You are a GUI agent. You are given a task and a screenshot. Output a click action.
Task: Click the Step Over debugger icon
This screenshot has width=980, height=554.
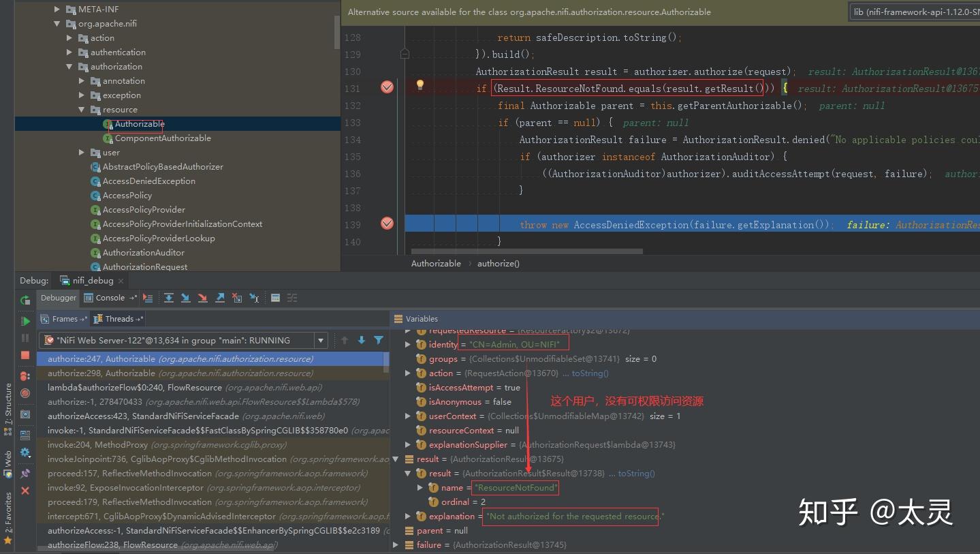point(169,298)
